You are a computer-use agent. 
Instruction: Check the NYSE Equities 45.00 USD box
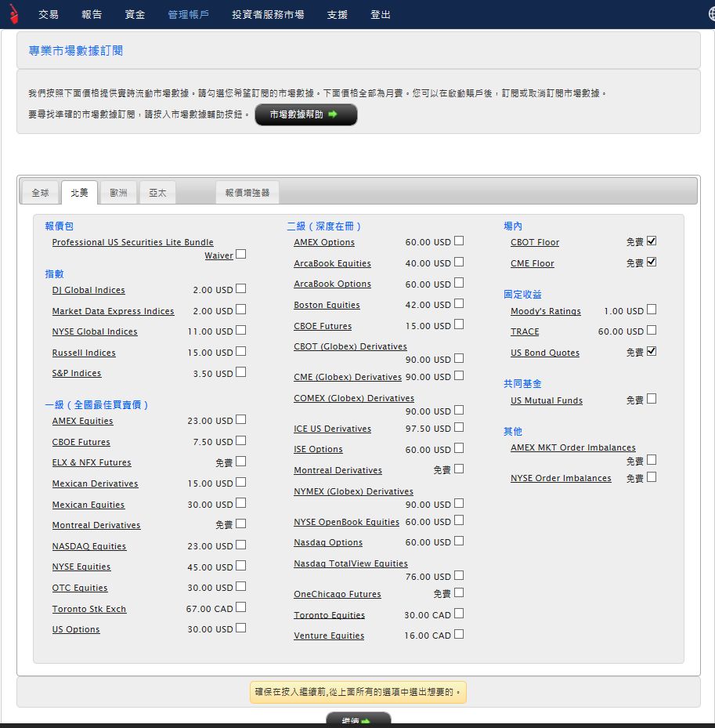(240, 566)
